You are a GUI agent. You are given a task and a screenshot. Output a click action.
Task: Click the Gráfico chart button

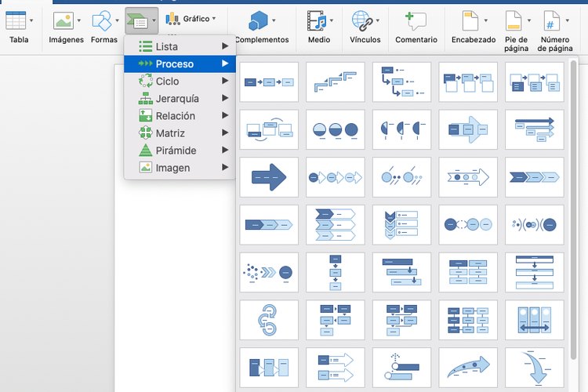191,18
